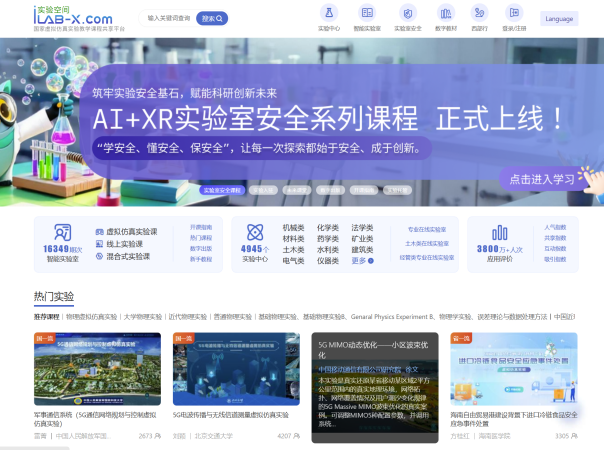Select the 实验室安全课程 banner tab
This screenshot has height=450, width=604.
click(x=222, y=190)
